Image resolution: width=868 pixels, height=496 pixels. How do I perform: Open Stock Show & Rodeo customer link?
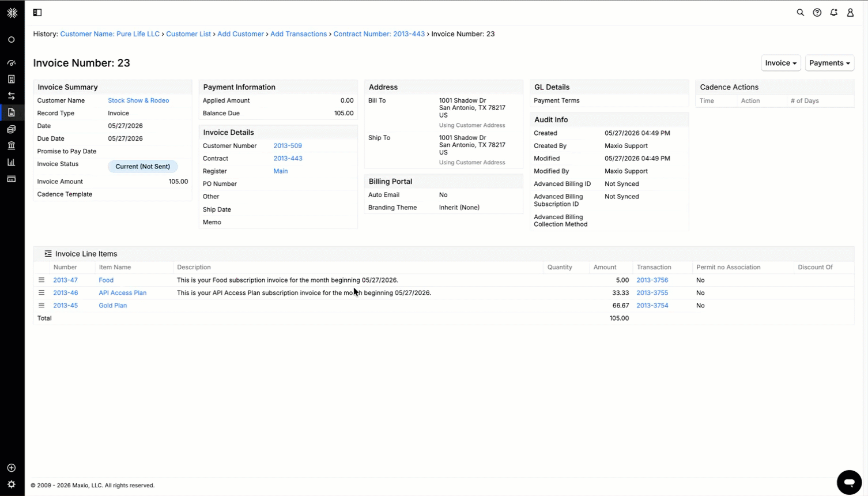(x=138, y=100)
